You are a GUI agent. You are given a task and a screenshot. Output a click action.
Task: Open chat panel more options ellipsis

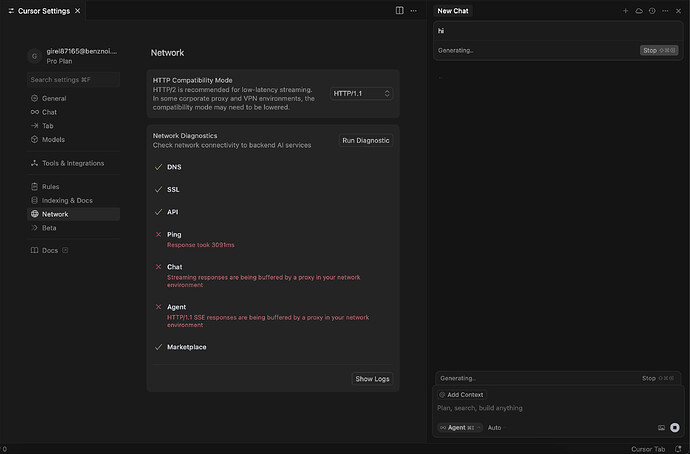pyautogui.click(x=665, y=11)
